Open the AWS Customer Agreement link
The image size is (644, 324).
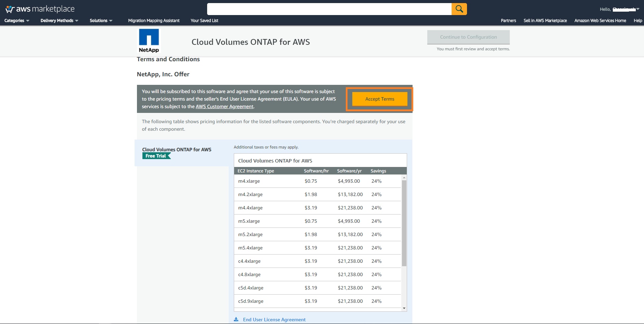pos(225,106)
